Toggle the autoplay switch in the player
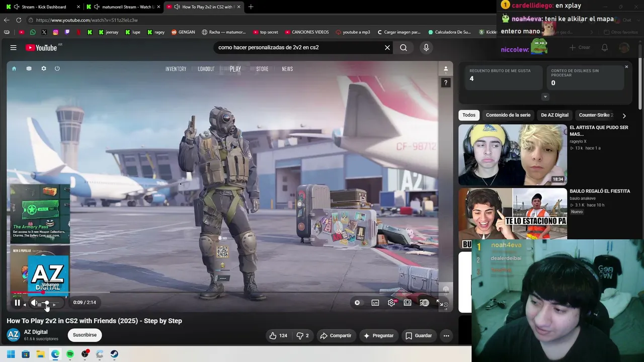The width and height of the screenshot is (644, 362). point(357,303)
